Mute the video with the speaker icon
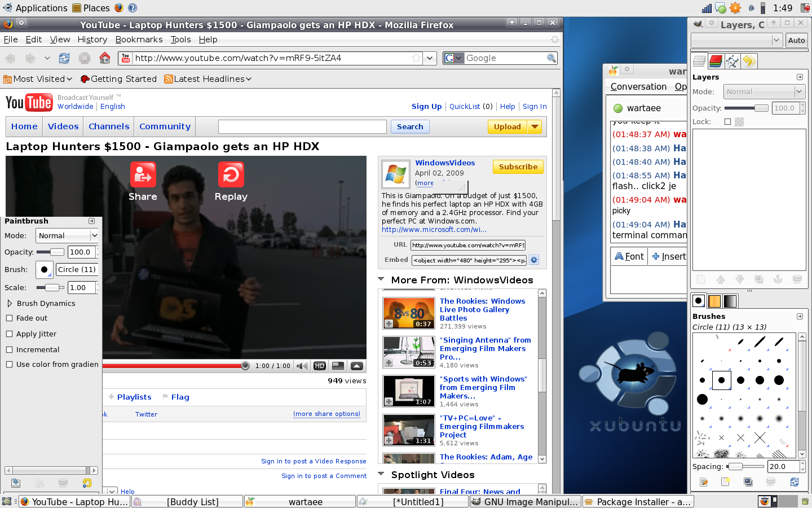 click(302, 366)
